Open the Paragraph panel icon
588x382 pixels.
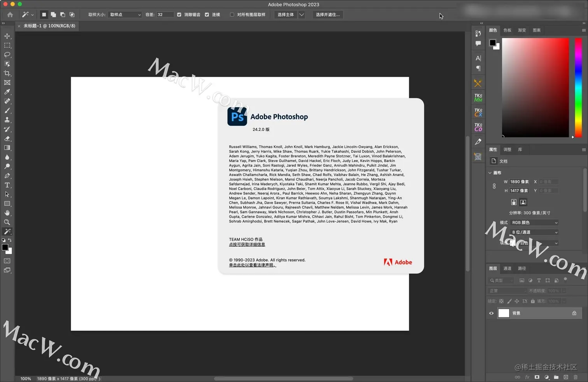[478, 69]
